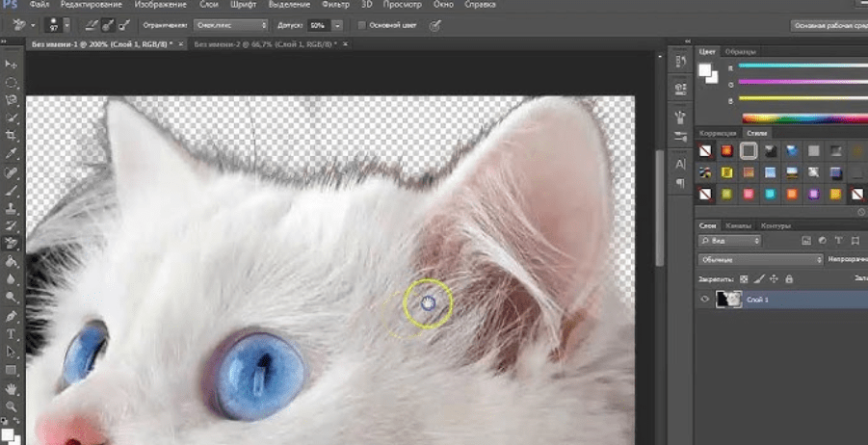868x445 pixels.
Task: Filter layers by pixel layers icon
Action: (806, 240)
